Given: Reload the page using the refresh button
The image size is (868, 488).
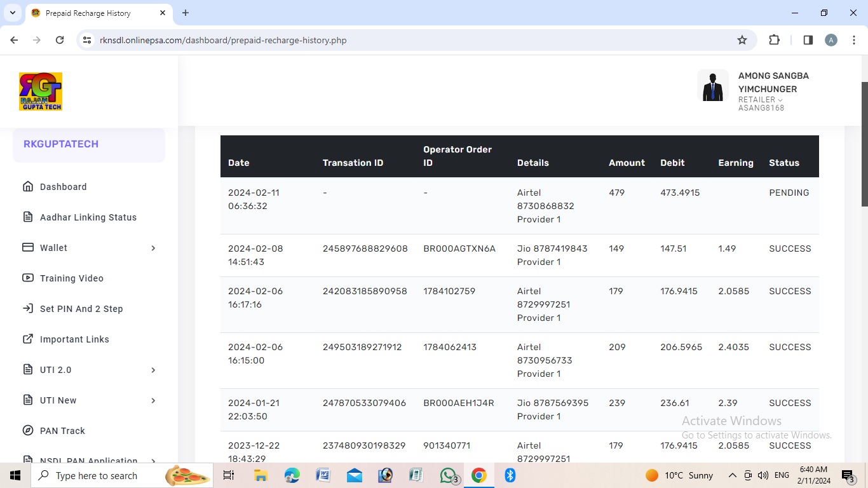Looking at the screenshot, I should 60,40.
